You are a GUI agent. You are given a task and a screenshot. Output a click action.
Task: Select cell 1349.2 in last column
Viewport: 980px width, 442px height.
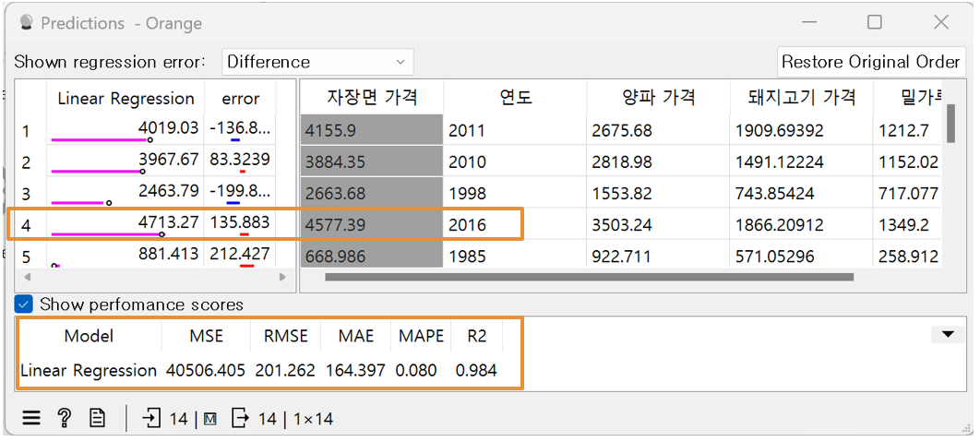[x=907, y=224]
